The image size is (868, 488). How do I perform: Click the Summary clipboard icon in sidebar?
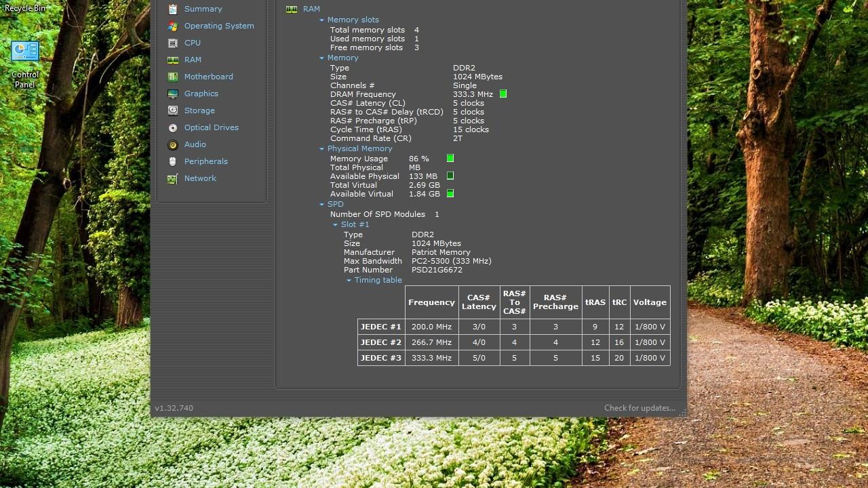[173, 9]
